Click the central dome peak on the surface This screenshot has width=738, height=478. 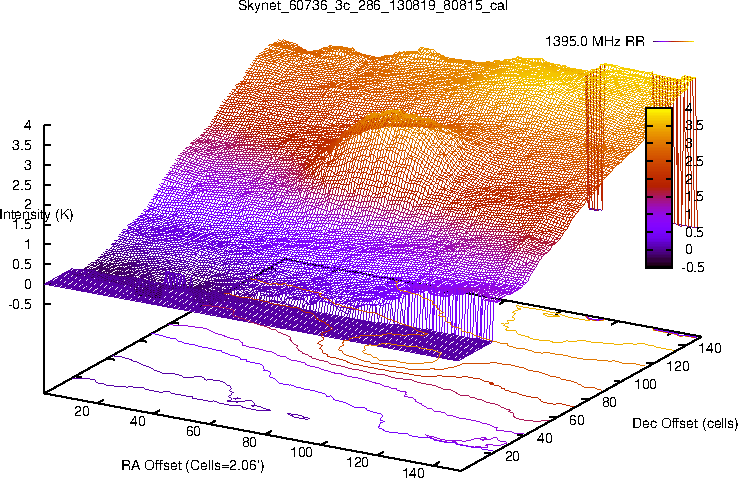coord(395,118)
